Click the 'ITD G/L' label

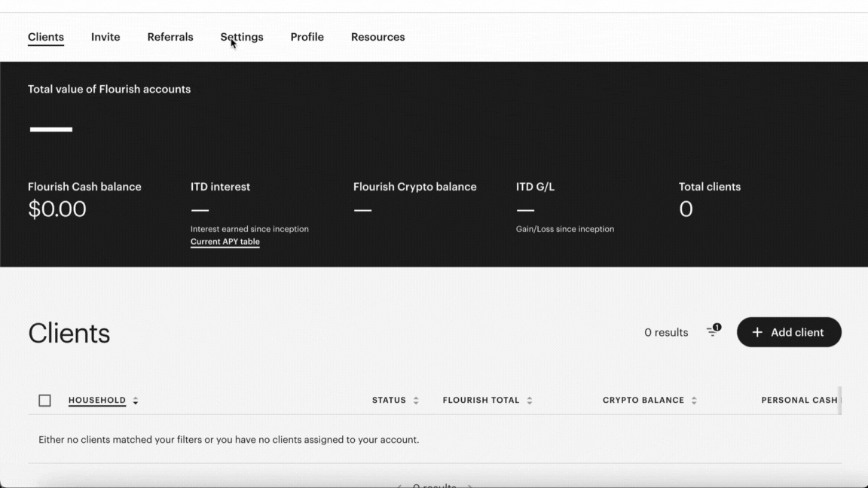[535, 187]
